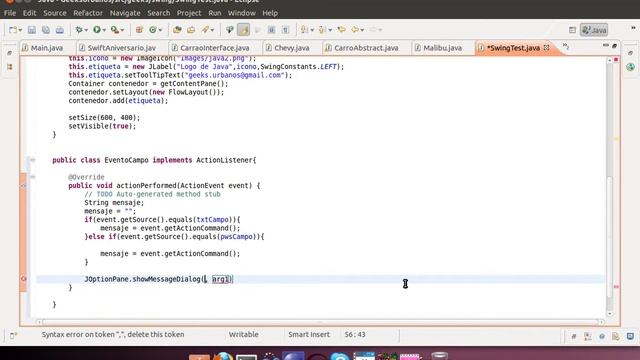Click the 'Smart Insert' status bar entry
The image size is (640, 360).
coord(309,334)
